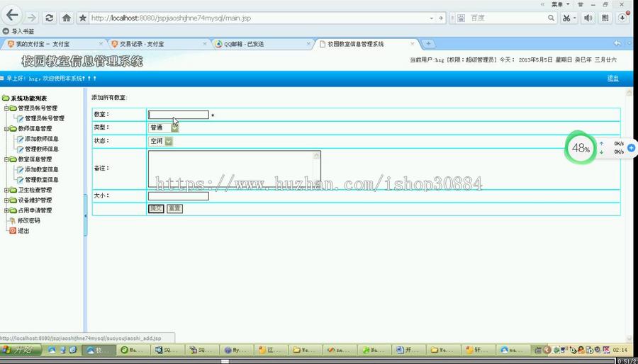Image resolution: width=638 pixels, height=364 pixels.
Task: Open the 菜单 browser menu dropdown
Action: 560,4
